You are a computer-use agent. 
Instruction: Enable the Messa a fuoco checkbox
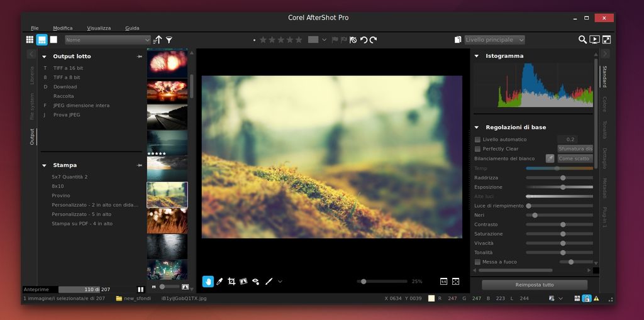[x=478, y=262]
